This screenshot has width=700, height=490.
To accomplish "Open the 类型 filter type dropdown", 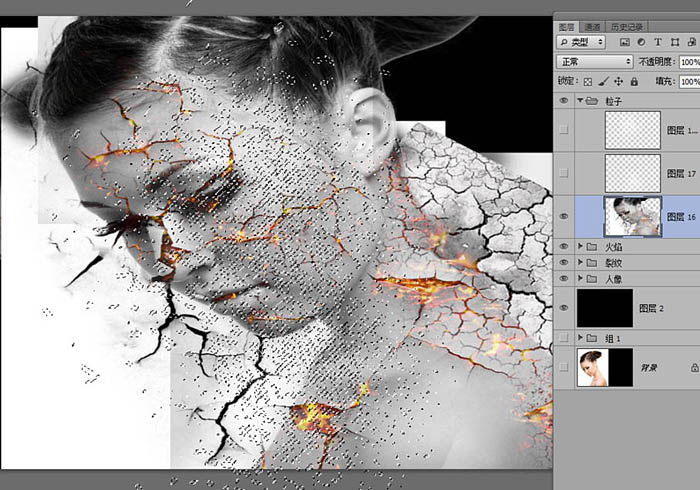I will click(x=581, y=42).
